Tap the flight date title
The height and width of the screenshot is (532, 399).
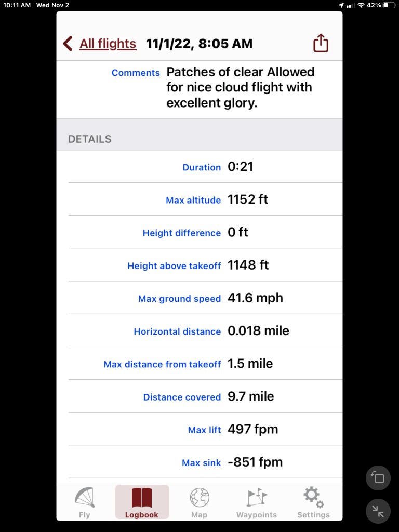tap(199, 44)
